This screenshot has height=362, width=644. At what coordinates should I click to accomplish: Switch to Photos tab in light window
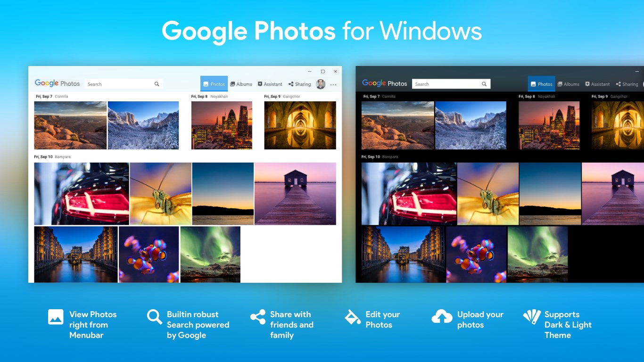(214, 84)
